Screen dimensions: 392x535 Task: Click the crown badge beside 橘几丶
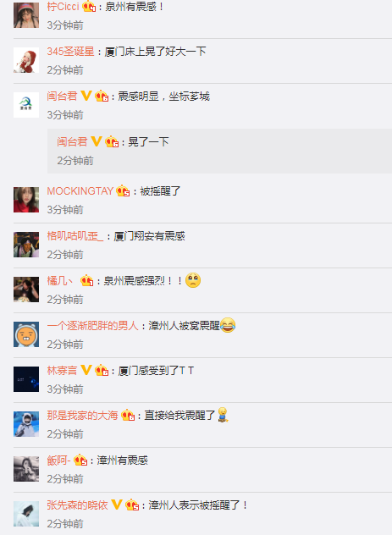pos(86,281)
